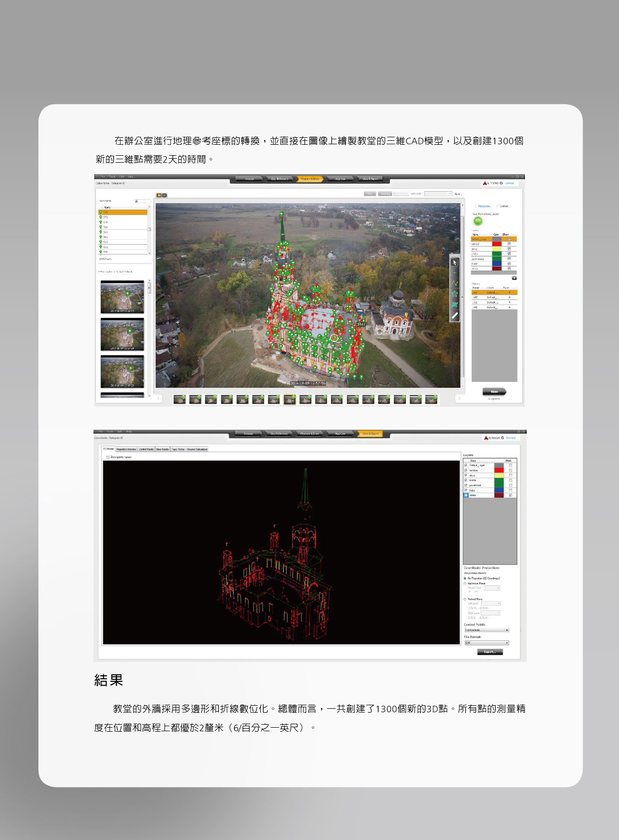619x840 pixels.
Task: Select first thumbnail in left image list
Action: 122,297
